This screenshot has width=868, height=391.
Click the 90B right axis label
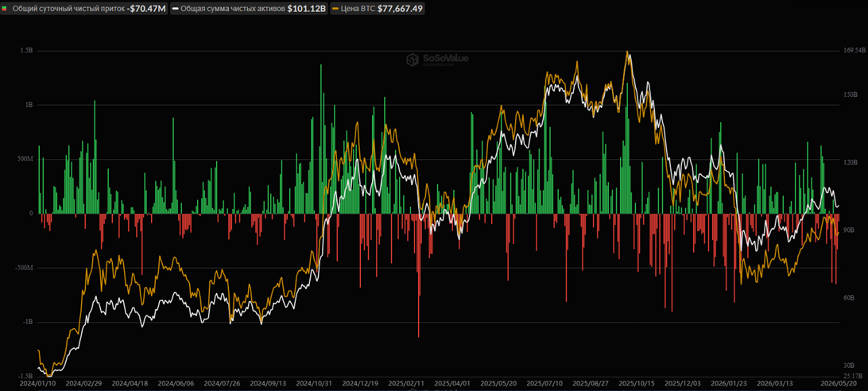pos(849,230)
